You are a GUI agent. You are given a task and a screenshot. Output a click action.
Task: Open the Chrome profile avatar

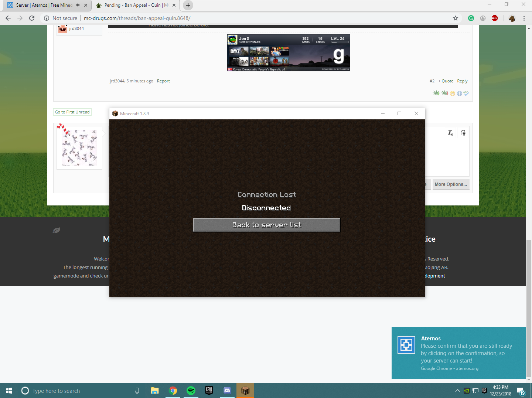pyautogui.click(x=512, y=18)
